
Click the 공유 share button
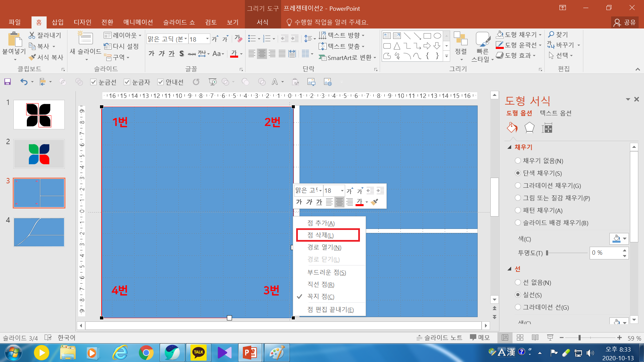[x=625, y=22]
